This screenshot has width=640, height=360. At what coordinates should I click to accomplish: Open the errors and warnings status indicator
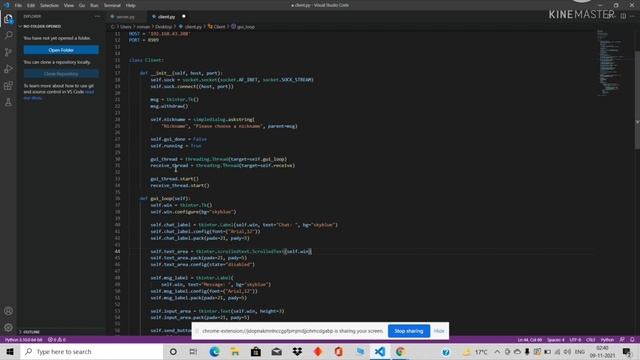(57, 340)
